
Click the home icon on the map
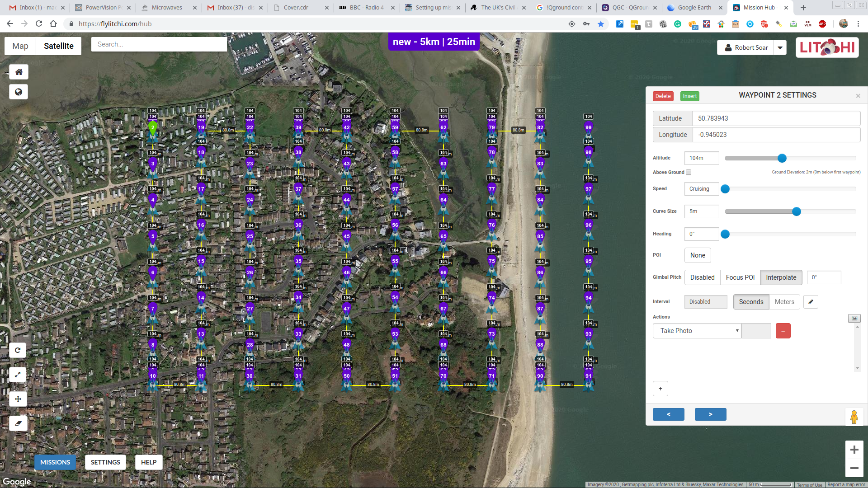(x=19, y=72)
